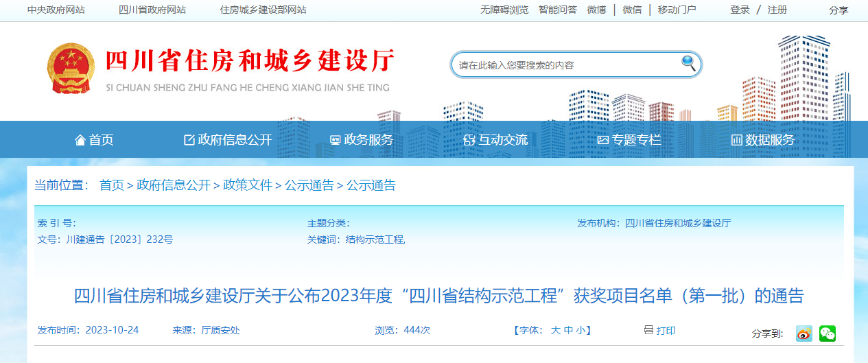Visit 四川省政府网站 link
868x363 pixels.
pos(152,10)
